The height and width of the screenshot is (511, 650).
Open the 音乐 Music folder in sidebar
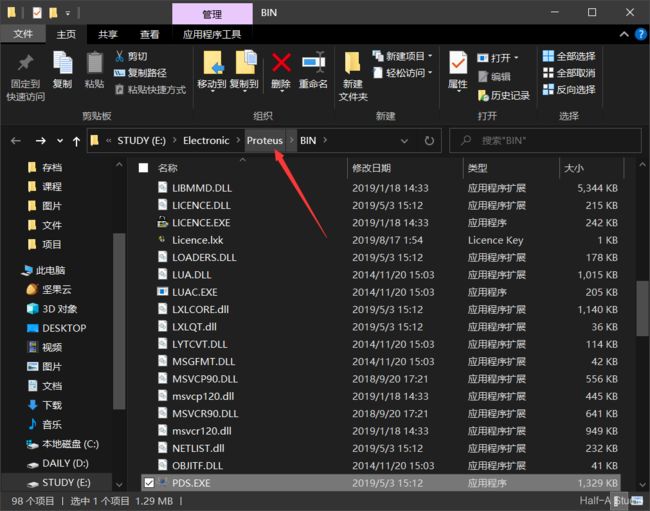44,424
